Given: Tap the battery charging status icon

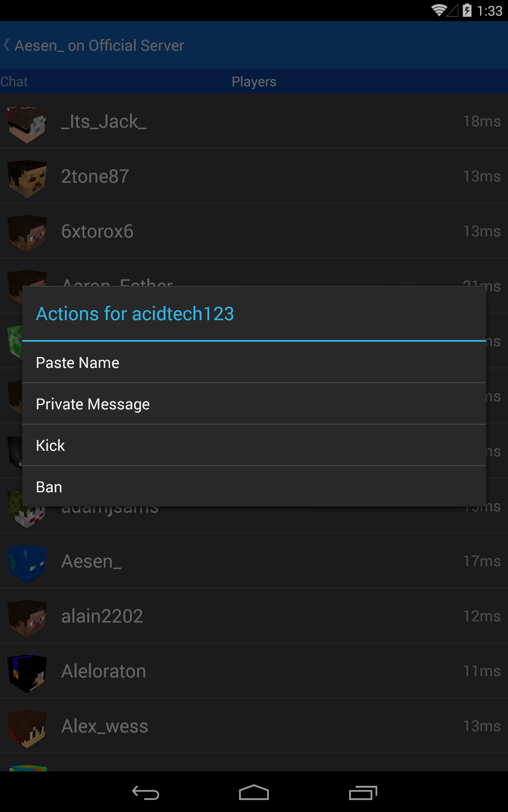Looking at the screenshot, I should 467,10.
